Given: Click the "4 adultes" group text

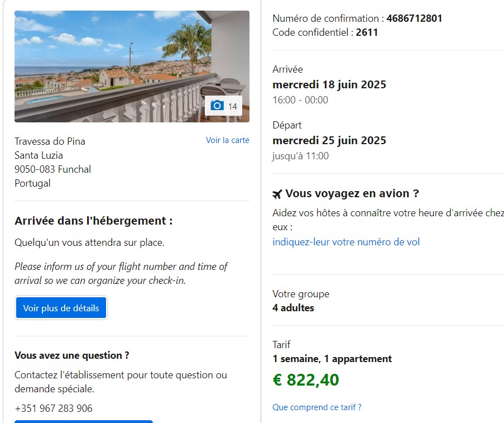Looking at the screenshot, I should pyautogui.click(x=293, y=308).
